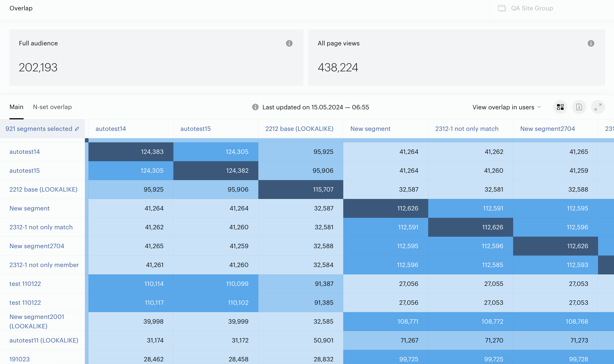614x364 pixels.
Task: Open New segment column header
Action: (370, 129)
